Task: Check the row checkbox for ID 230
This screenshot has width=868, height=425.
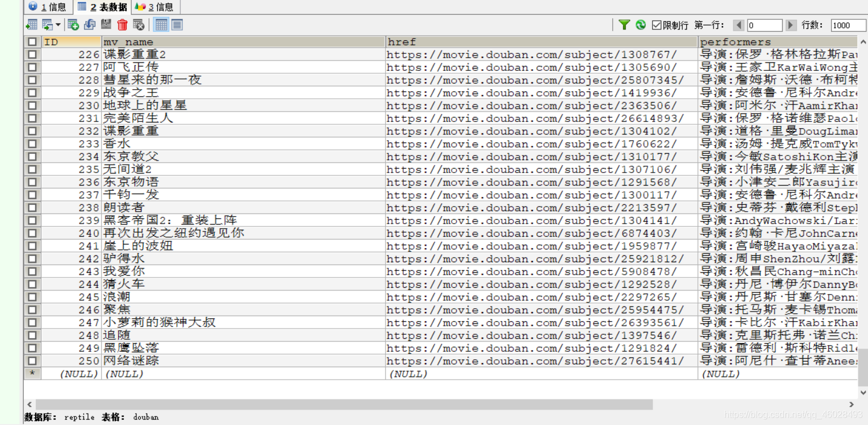Action: click(x=32, y=106)
